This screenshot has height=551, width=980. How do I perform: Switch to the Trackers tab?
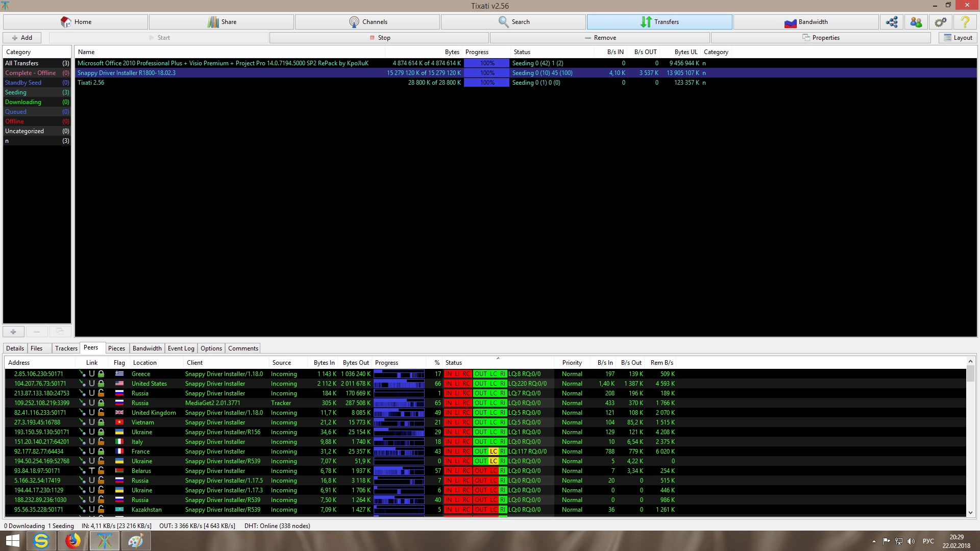(x=66, y=348)
